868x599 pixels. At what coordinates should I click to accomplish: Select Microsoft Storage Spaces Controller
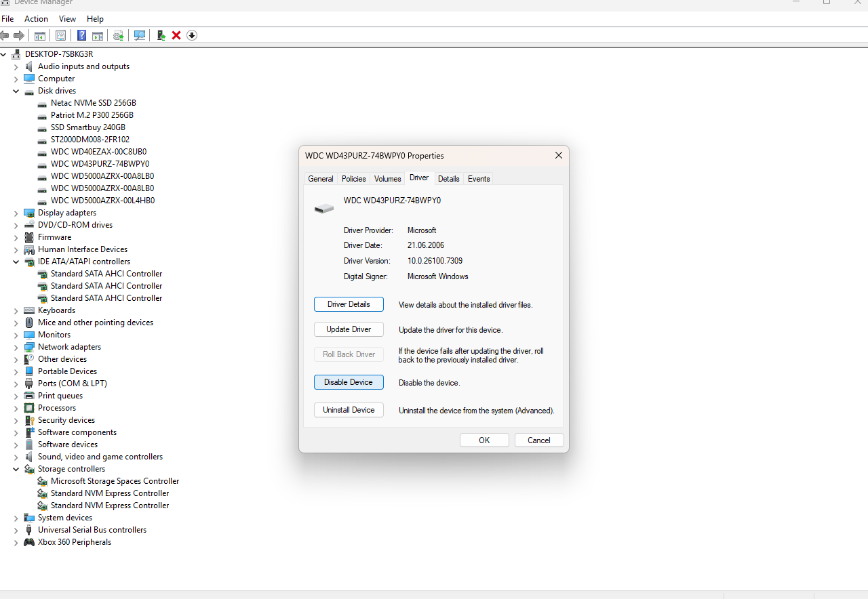click(115, 481)
